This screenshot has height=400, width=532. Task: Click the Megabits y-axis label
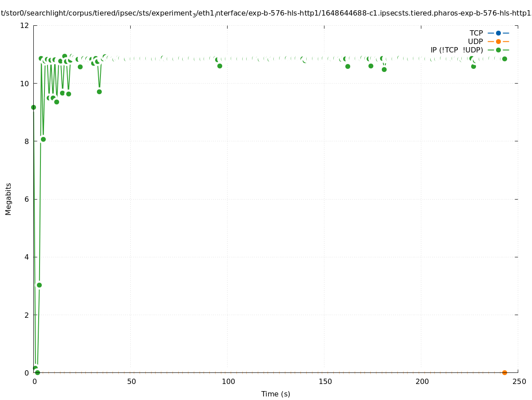coord(8,199)
